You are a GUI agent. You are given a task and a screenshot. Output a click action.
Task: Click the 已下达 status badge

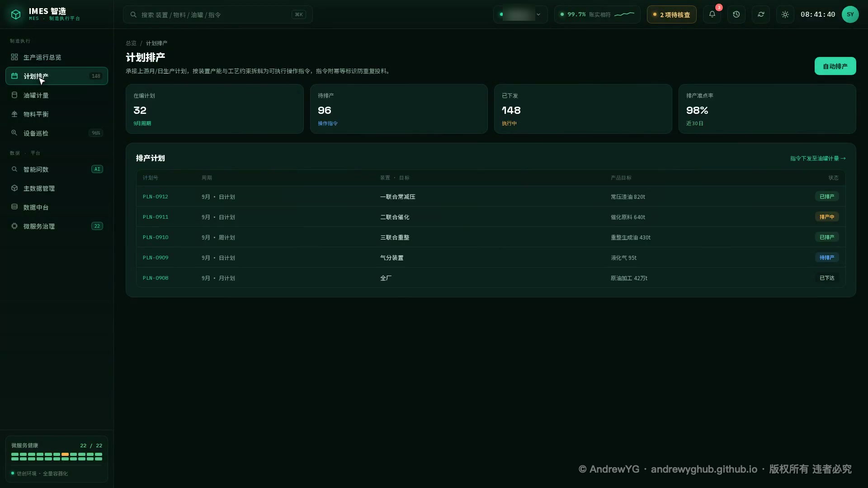pyautogui.click(x=827, y=278)
